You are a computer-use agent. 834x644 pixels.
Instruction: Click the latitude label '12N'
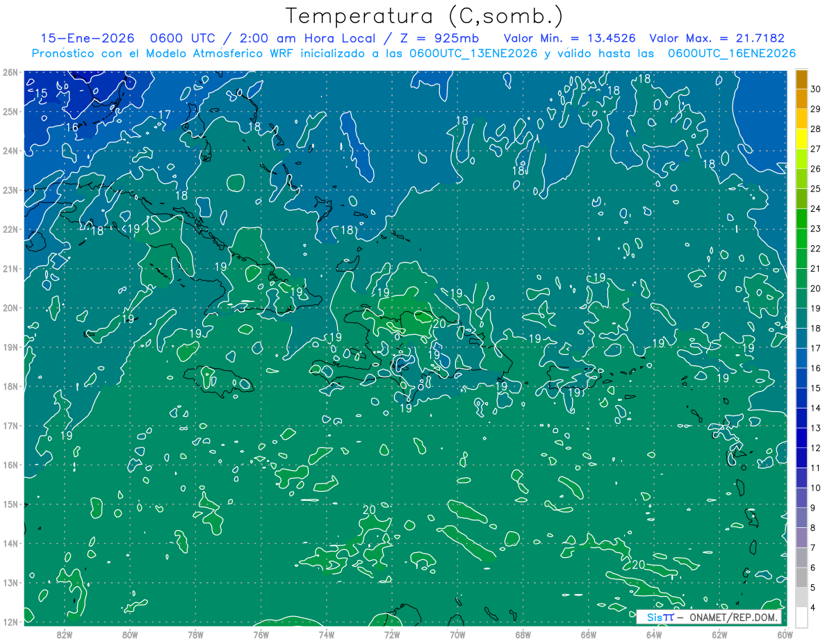point(10,622)
